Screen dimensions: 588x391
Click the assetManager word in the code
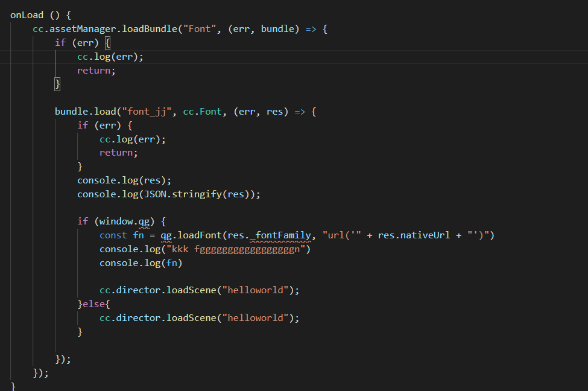click(83, 29)
